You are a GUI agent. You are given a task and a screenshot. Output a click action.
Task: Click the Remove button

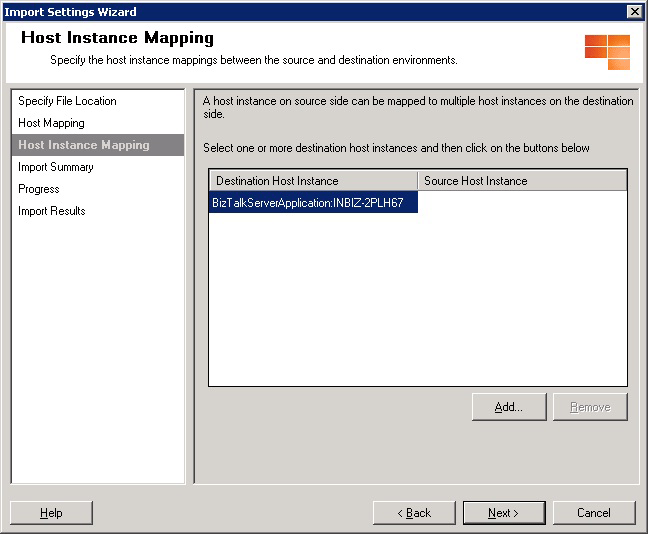pos(590,407)
